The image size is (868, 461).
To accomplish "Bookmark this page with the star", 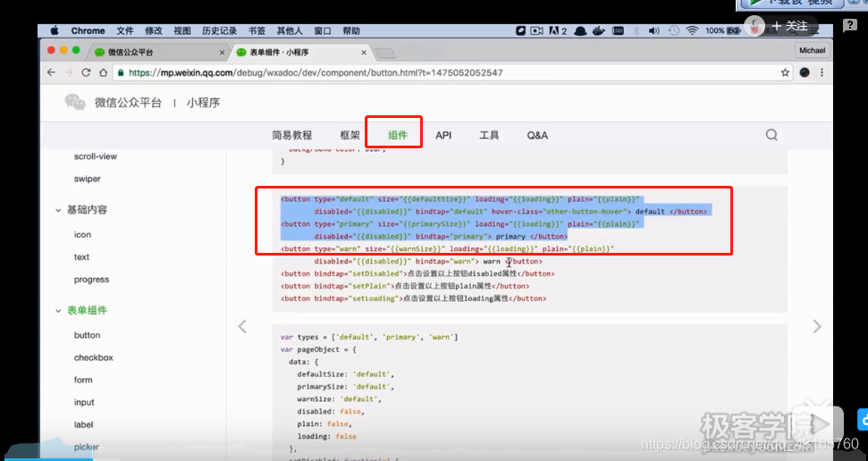I will coord(785,72).
